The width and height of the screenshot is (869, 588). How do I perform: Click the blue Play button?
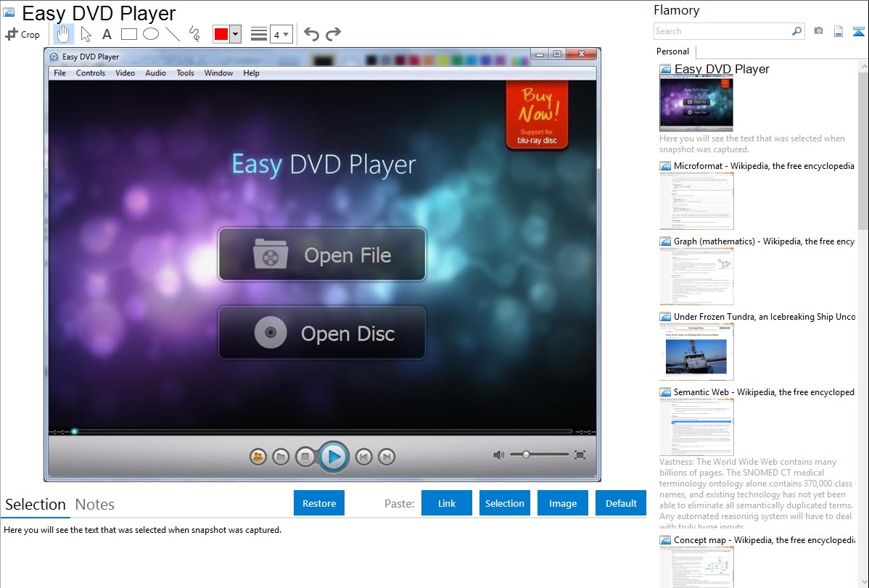334,457
